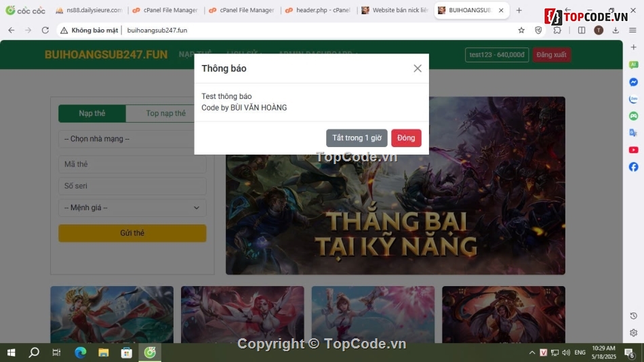
Task: Open the third game card thumbnail
Action: [373, 315]
